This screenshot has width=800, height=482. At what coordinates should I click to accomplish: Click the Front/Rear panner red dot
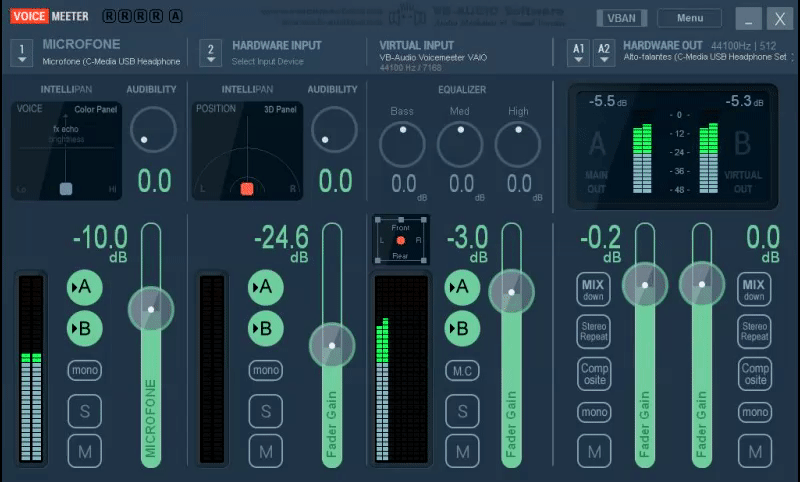[x=401, y=240]
